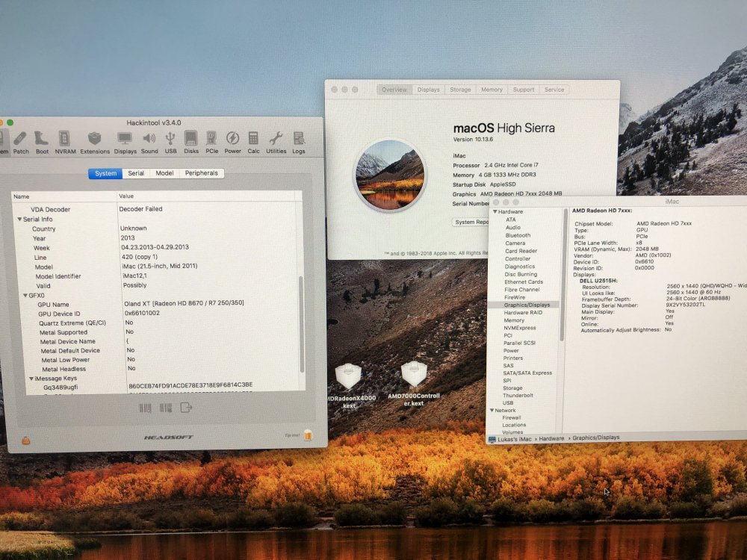Image resolution: width=747 pixels, height=560 pixels.
Task: Open the PCIe toolbar icon
Action: (x=211, y=143)
